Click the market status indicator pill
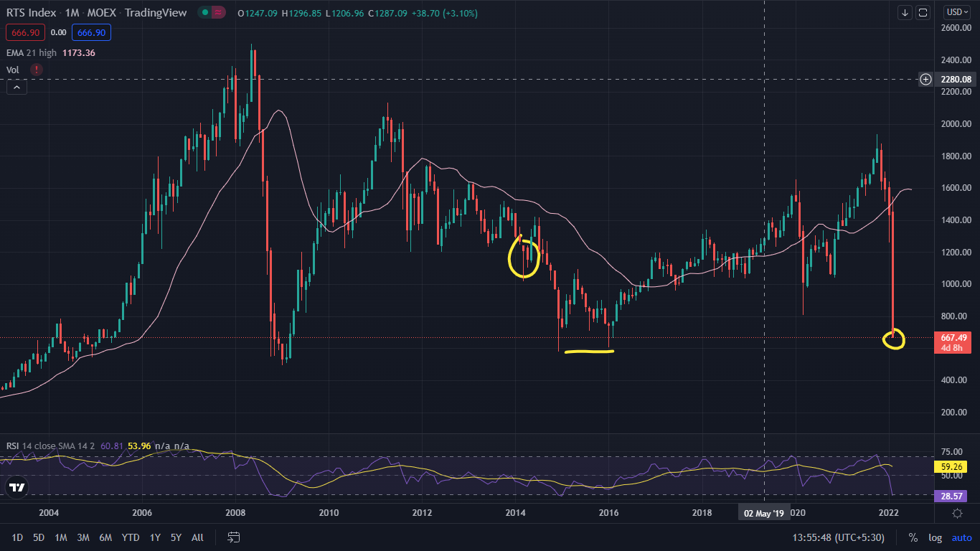 (x=211, y=13)
